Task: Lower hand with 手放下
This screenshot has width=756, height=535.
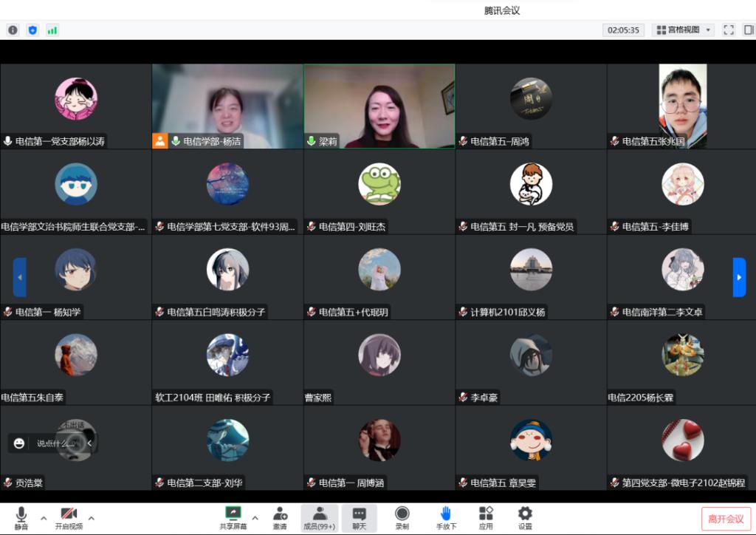Action: point(446,518)
